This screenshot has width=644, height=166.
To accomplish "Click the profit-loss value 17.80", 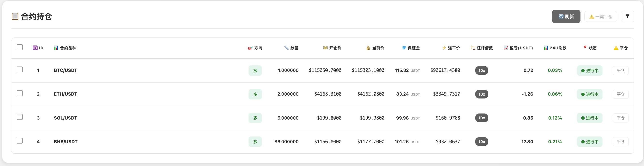I will point(527,142).
